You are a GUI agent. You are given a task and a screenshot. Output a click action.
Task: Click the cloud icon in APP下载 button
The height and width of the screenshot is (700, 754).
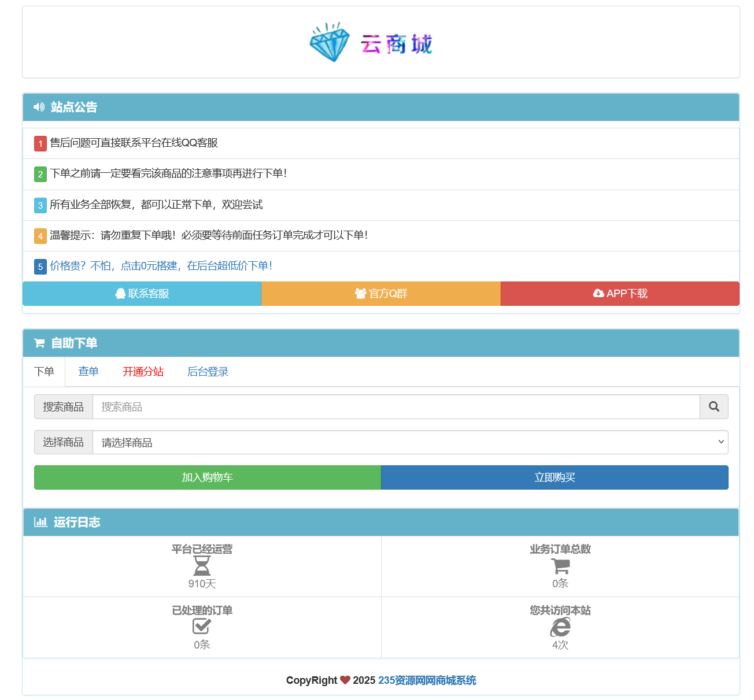click(x=598, y=293)
